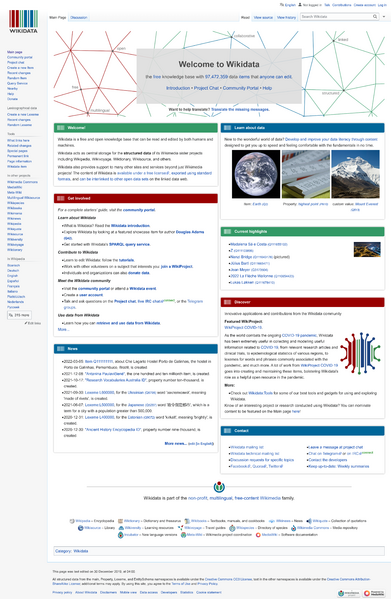Select the View source tab
This screenshot has width=391, height=599.
[x=263, y=18]
